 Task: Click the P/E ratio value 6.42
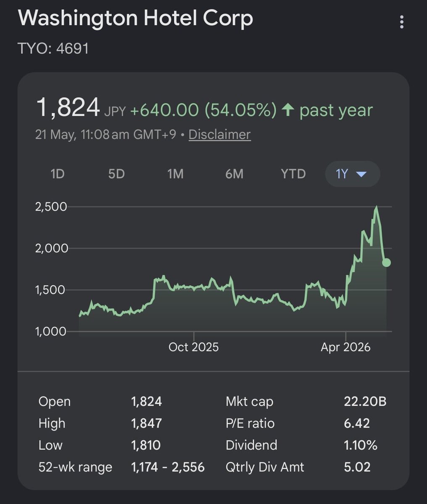pyautogui.click(x=357, y=423)
